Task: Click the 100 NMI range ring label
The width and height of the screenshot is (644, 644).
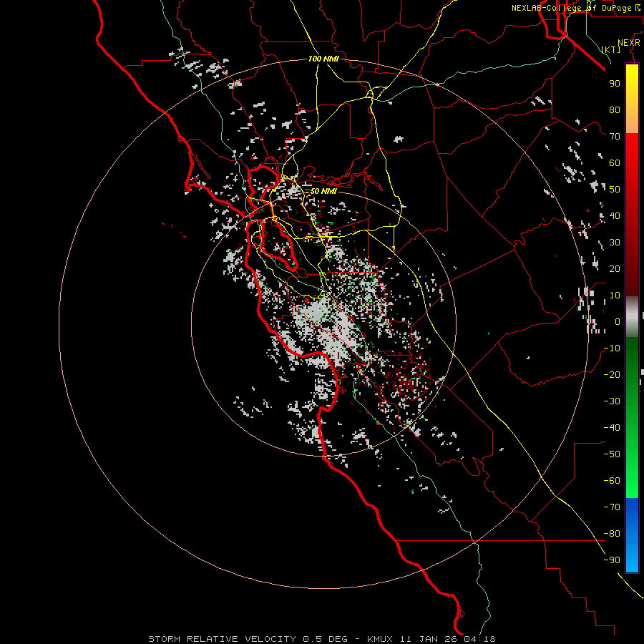Action: coord(323,59)
